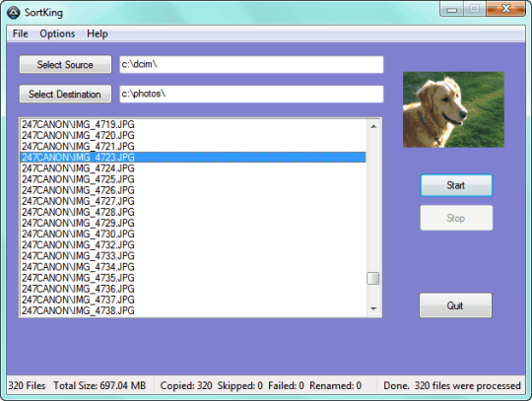This screenshot has width=532, height=401.
Task: Click the SortKing app icon in title bar
Action: tap(14, 13)
